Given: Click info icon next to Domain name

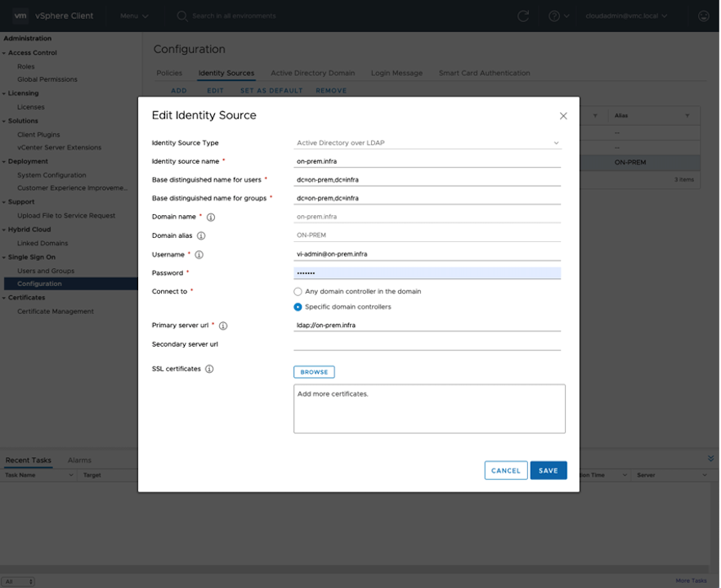Looking at the screenshot, I should click(x=211, y=218).
